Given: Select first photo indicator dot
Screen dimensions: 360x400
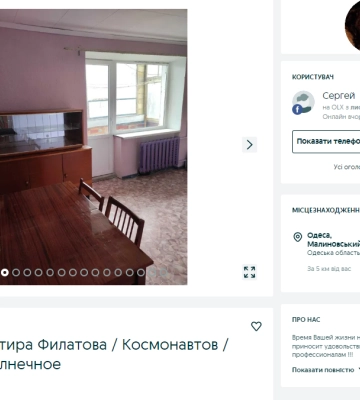Looking at the screenshot, I should [4, 273].
